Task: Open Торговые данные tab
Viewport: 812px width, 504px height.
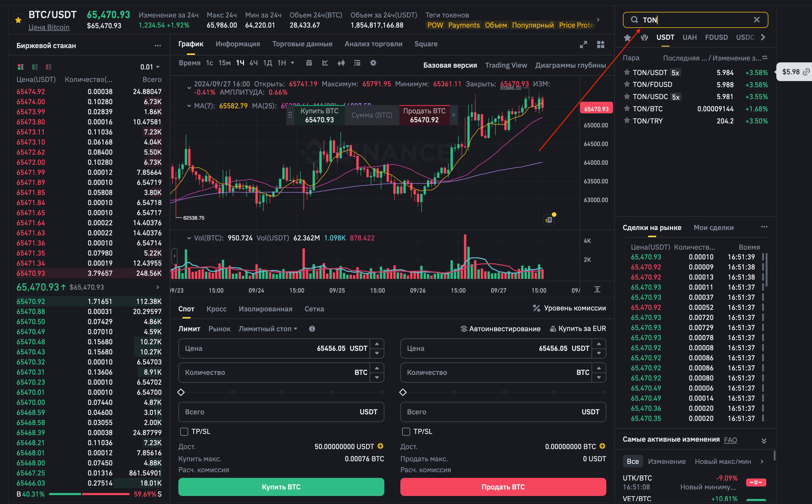Action: point(302,44)
